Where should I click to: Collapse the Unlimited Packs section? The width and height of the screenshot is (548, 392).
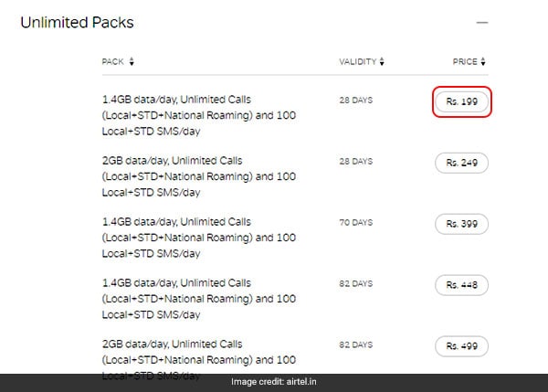click(482, 21)
